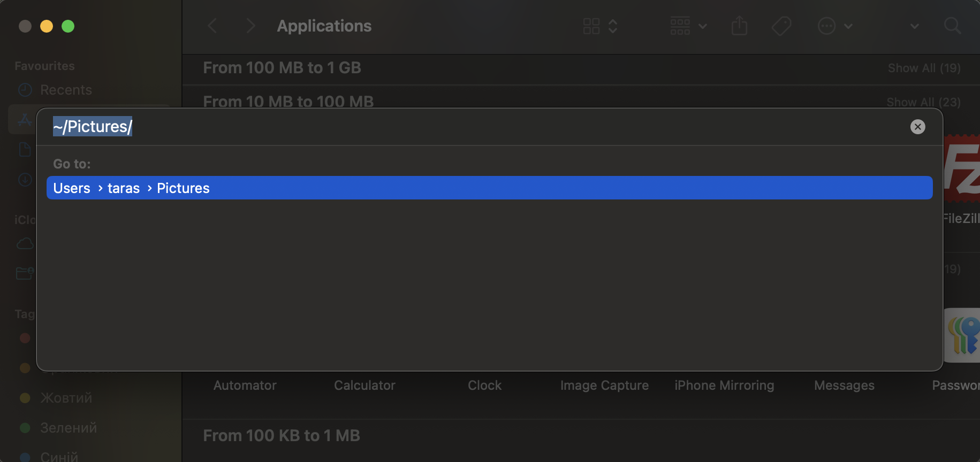Open the FileZilla app icon
Screen dimensions: 980x462
point(962,168)
